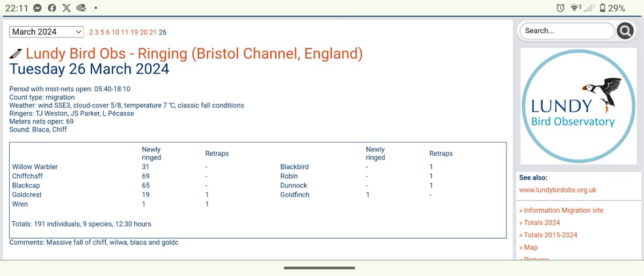Go to day 20 of March
Image resolution: width=644 pixels, height=276 pixels.
[x=144, y=32]
